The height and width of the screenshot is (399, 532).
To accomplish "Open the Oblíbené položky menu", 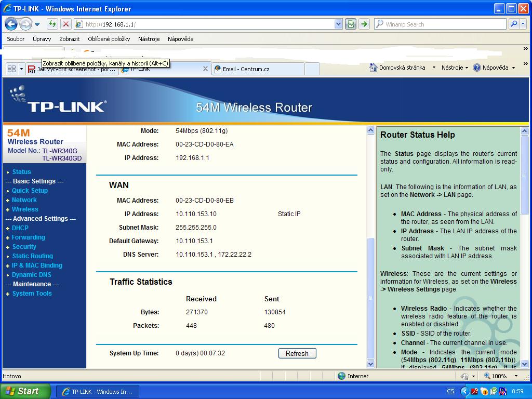I will click(109, 38).
